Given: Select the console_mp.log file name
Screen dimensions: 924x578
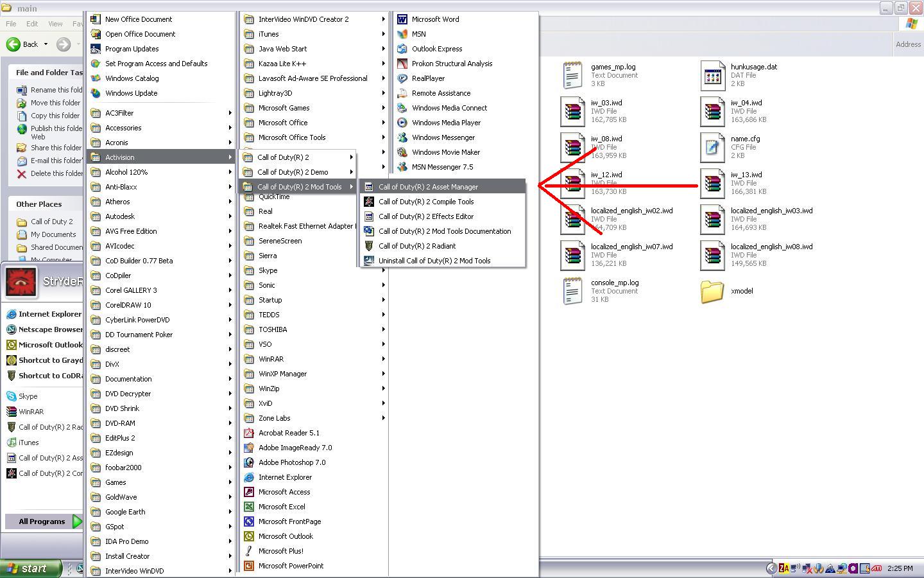Looking at the screenshot, I should click(x=615, y=283).
